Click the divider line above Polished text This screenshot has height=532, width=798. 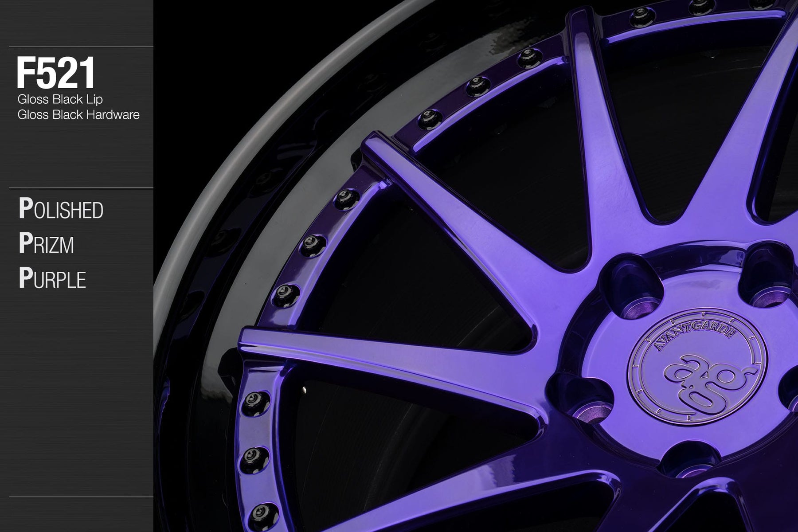pos(81,188)
